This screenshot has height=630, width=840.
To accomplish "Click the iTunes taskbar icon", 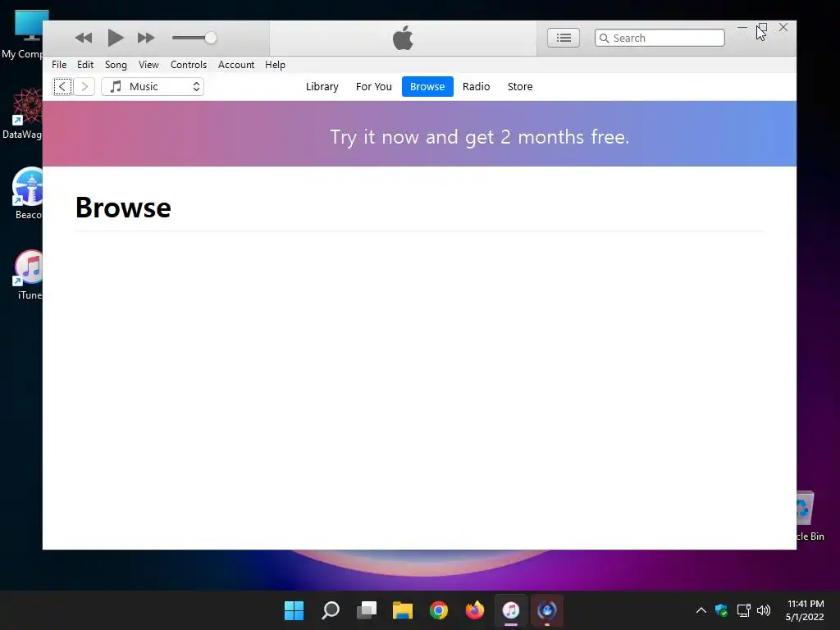I will (510, 610).
